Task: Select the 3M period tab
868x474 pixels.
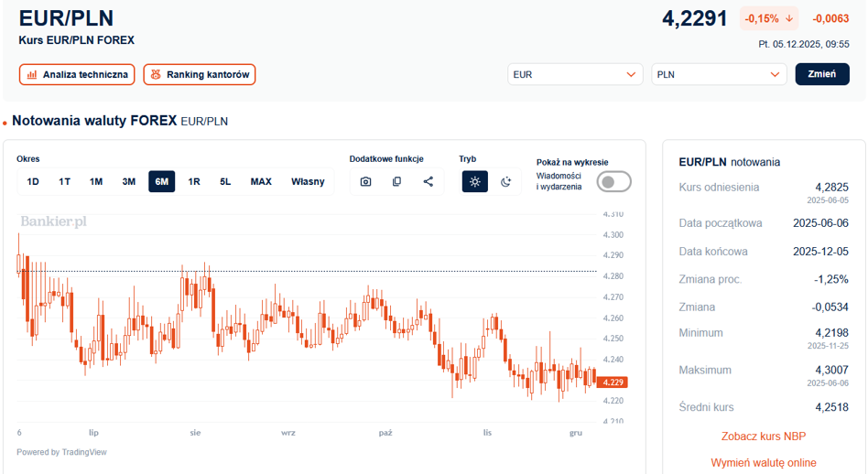Action: pyautogui.click(x=129, y=181)
